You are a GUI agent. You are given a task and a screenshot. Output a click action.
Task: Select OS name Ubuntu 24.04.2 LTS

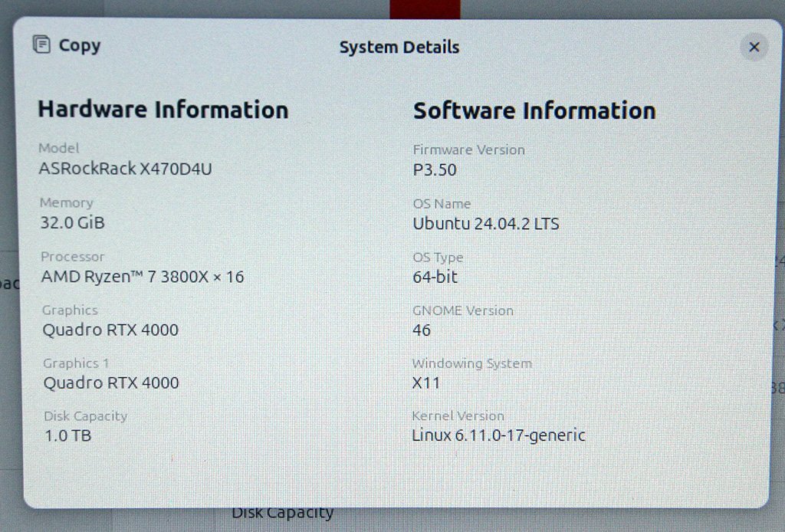[485, 223]
